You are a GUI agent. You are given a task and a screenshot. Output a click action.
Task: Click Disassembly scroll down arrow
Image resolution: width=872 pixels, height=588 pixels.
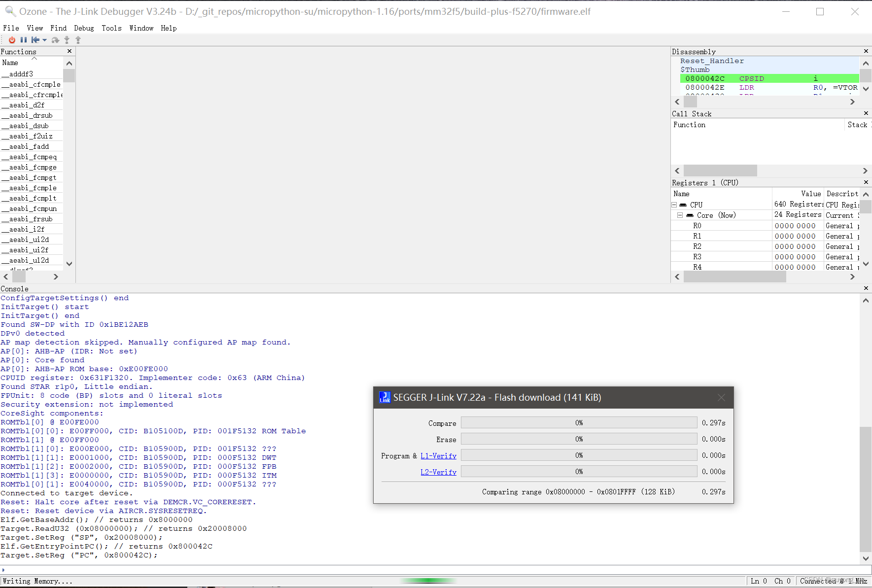[x=866, y=88]
